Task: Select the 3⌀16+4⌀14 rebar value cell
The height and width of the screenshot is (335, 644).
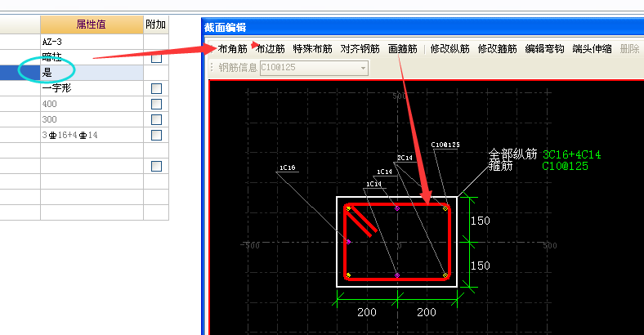Action: [92, 135]
